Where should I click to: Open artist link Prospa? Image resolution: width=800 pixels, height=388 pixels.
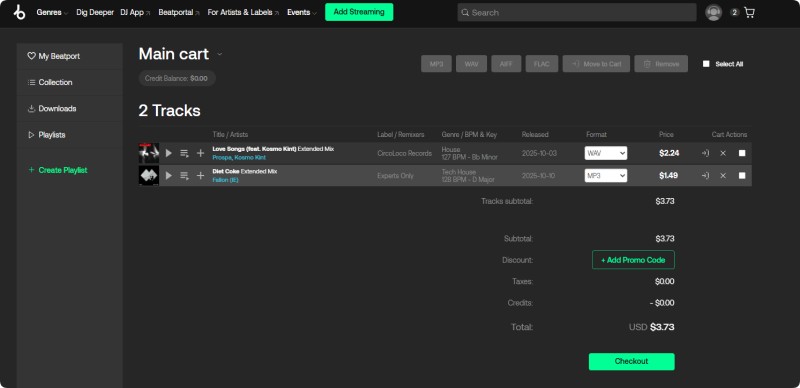222,158
